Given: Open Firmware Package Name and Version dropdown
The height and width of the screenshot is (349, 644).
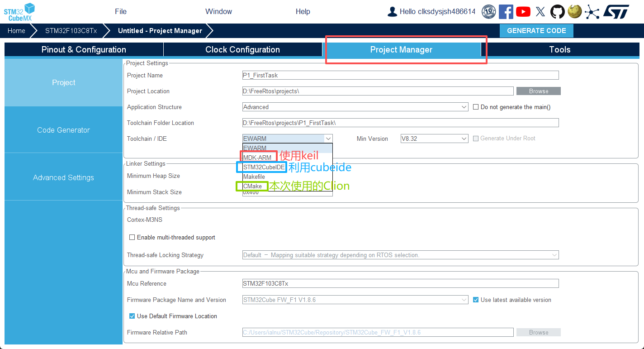Looking at the screenshot, I should tap(355, 300).
